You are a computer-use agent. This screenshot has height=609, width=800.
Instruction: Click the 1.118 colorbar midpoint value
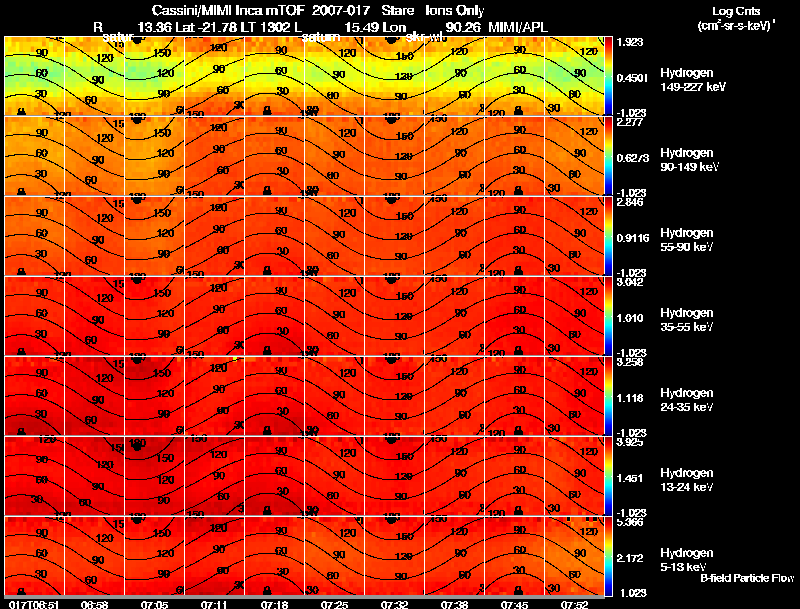(630, 398)
